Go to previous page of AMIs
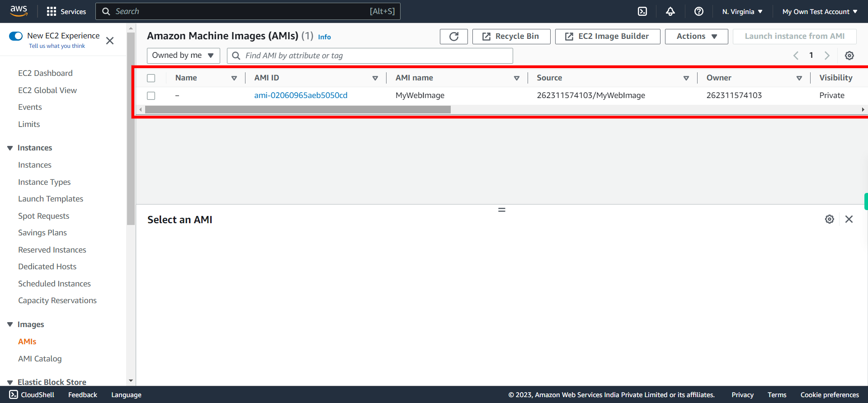Viewport: 868px width, 403px height. point(796,56)
